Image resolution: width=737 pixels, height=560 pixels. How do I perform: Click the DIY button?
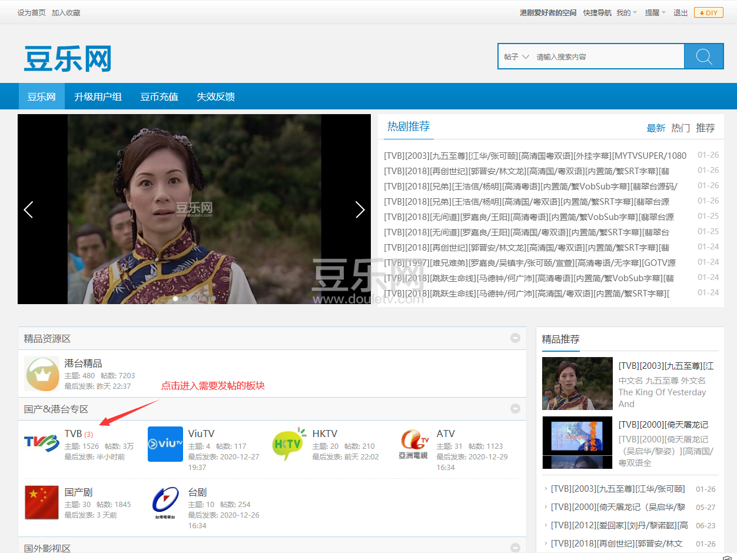pos(709,12)
